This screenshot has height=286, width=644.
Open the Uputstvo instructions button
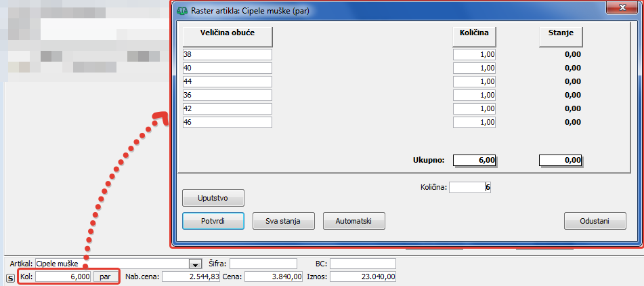213,197
